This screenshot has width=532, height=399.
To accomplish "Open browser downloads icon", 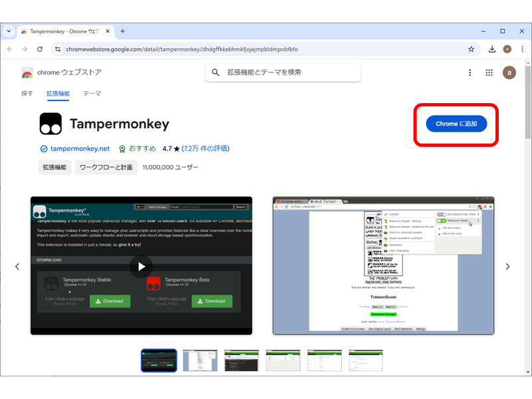I will 491,49.
